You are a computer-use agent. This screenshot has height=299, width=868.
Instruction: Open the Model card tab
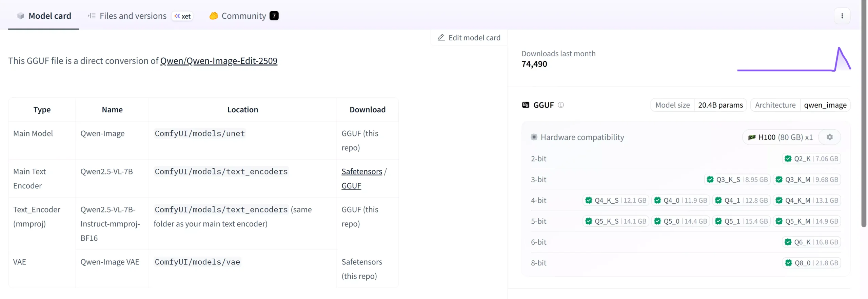click(x=44, y=16)
